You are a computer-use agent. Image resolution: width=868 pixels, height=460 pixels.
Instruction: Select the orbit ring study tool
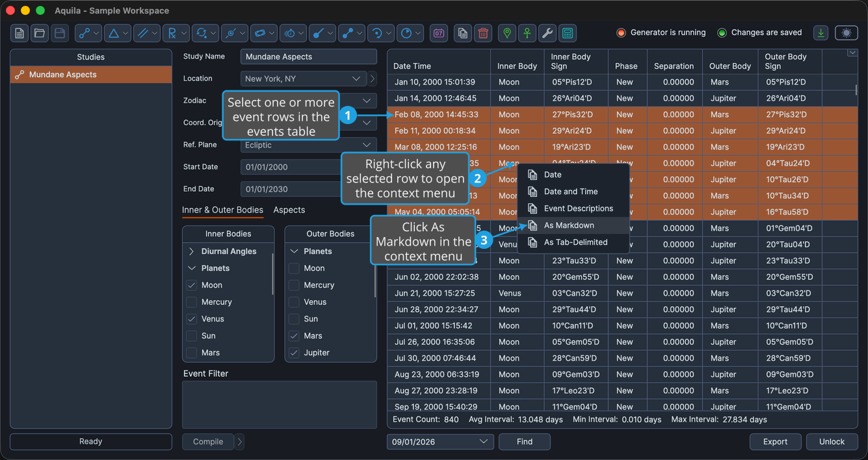pyautogui.click(x=260, y=33)
